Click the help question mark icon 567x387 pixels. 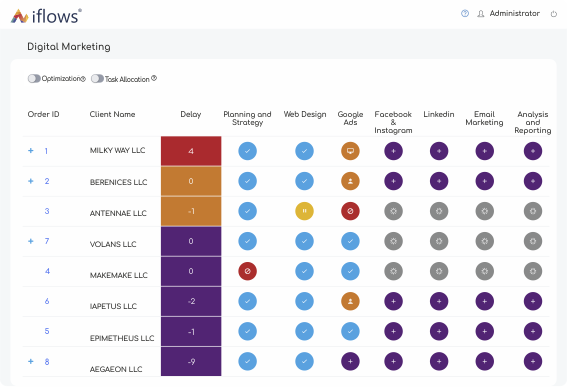(x=465, y=13)
